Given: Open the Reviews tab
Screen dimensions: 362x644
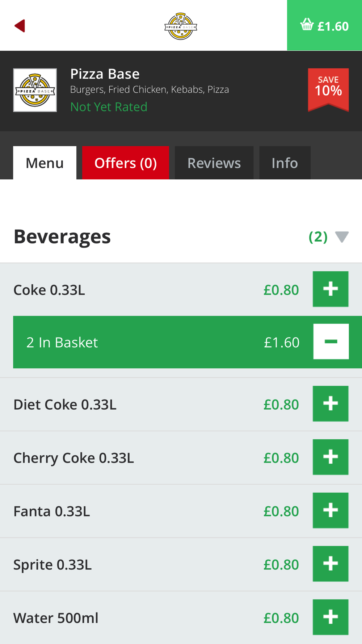Looking at the screenshot, I should click(214, 163).
